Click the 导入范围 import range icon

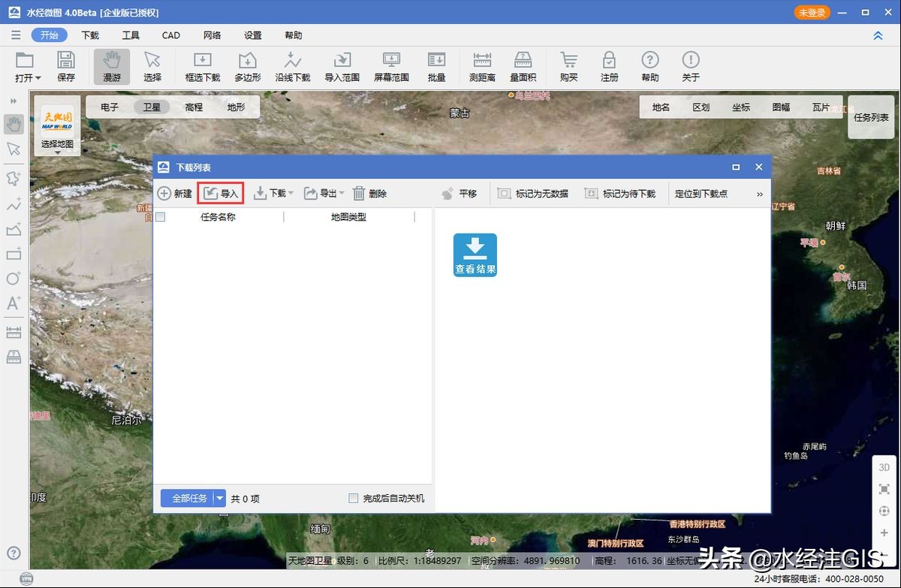tap(342, 66)
